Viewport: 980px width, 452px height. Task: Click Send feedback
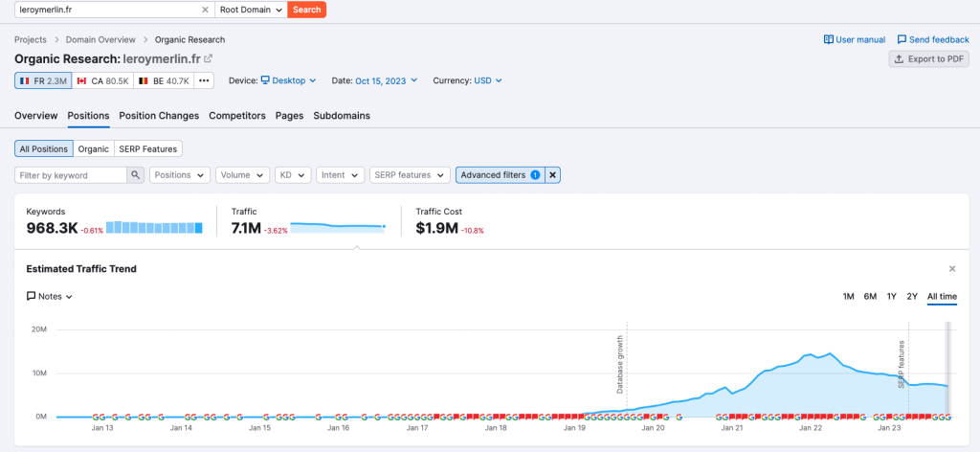933,40
